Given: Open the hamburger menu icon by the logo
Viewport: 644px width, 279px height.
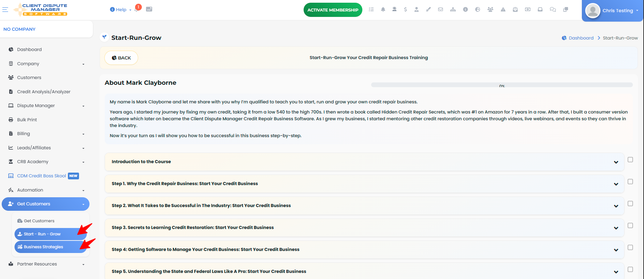Looking at the screenshot, I should point(5,10).
